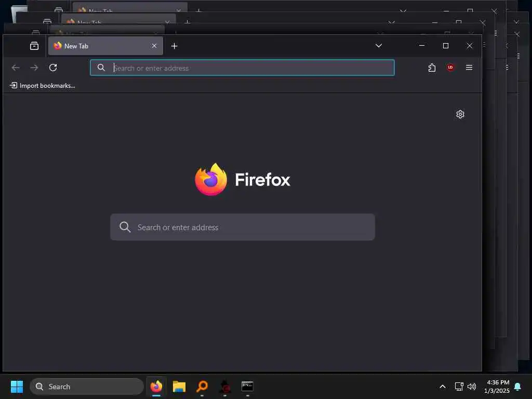The width and height of the screenshot is (532, 399).
Task: Open the Firefox hamburger application menu
Action: [x=469, y=68]
